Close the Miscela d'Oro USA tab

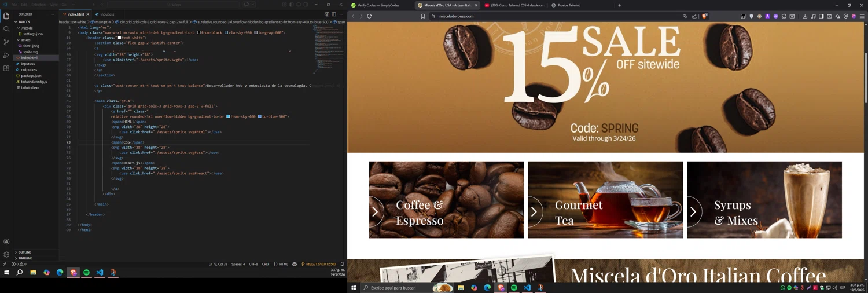(x=476, y=5)
